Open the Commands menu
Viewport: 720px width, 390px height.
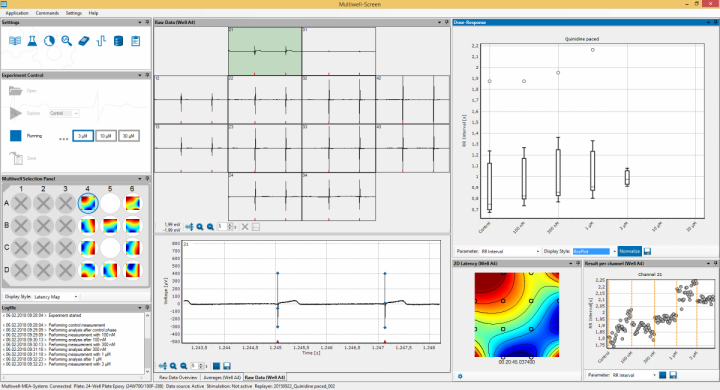pos(47,13)
